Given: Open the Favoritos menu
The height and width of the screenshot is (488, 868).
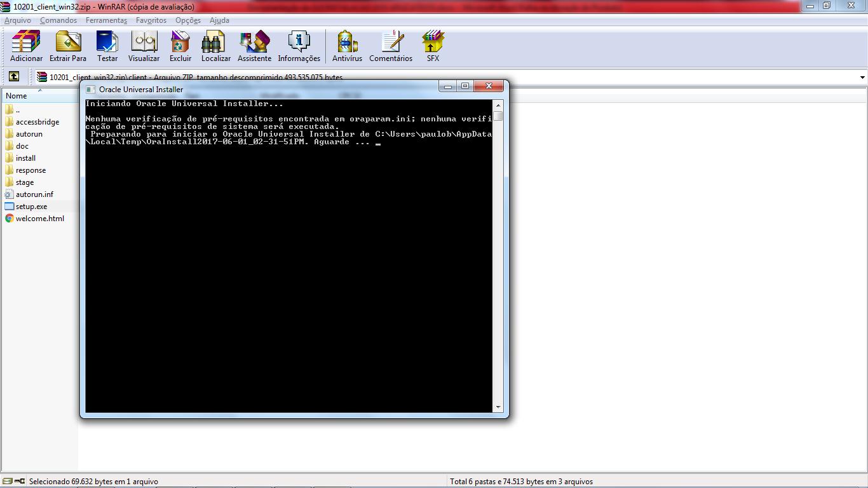Looking at the screenshot, I should pyautogui.click(x=151, y=20).
